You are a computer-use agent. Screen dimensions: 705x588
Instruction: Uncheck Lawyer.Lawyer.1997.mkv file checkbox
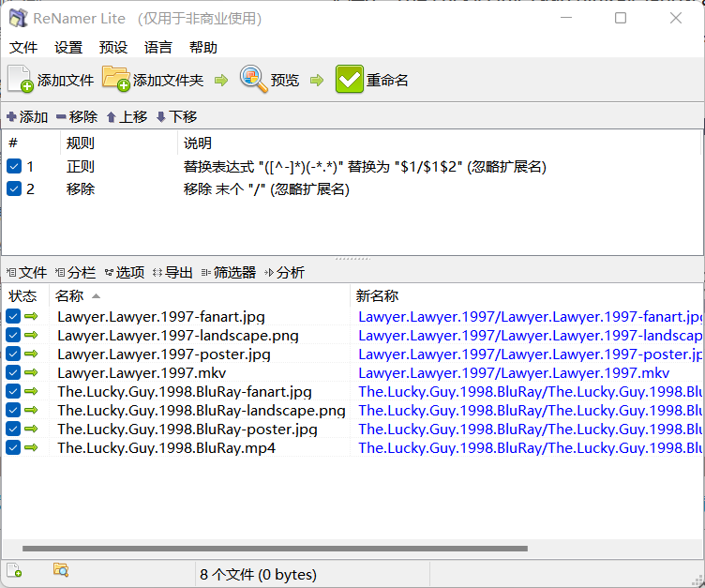(13, 372)
